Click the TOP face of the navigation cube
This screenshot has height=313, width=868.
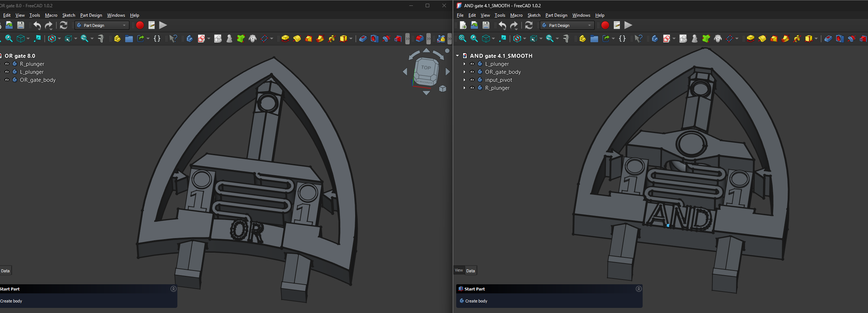(426, 68)
